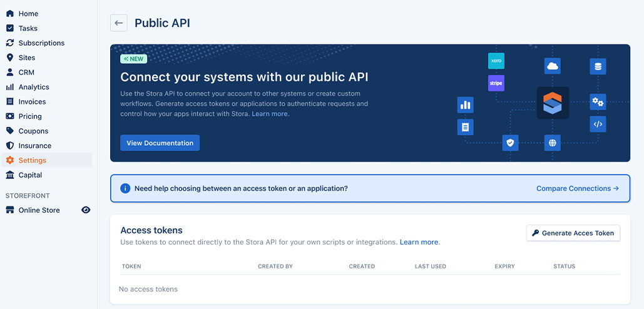The width and height of the screenshot is (644, 309).
Task: Select the Sites location pin icon
Action: pos(10,58)
